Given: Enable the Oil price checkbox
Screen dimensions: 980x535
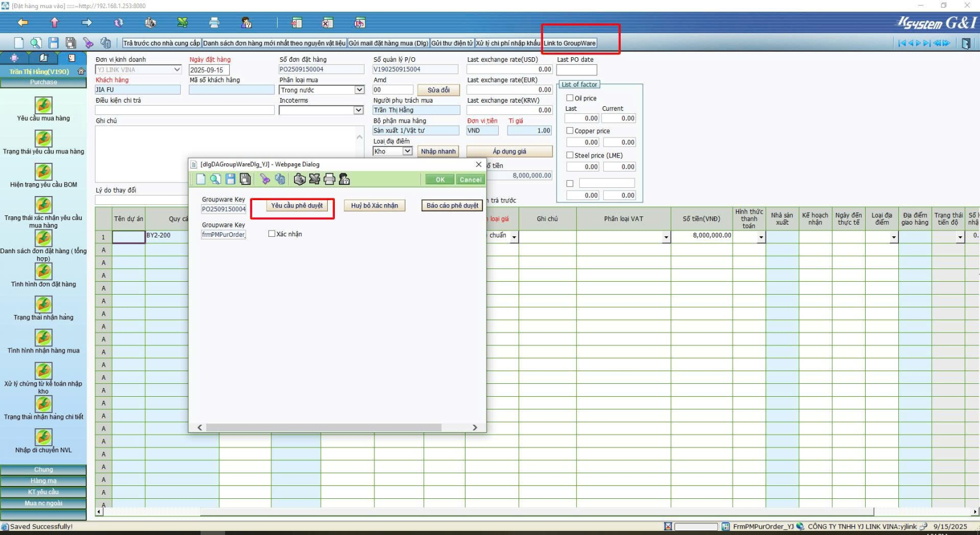Looking at the screenshot, I should [x=570, y=98].
